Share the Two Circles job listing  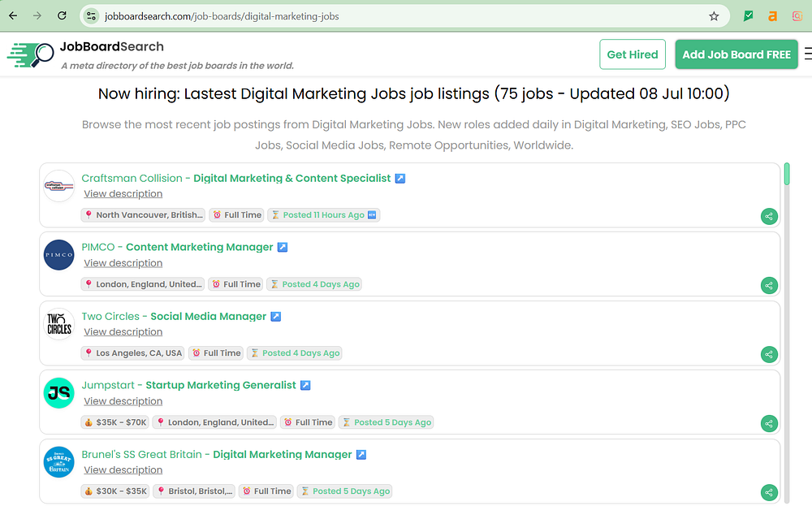769,354
